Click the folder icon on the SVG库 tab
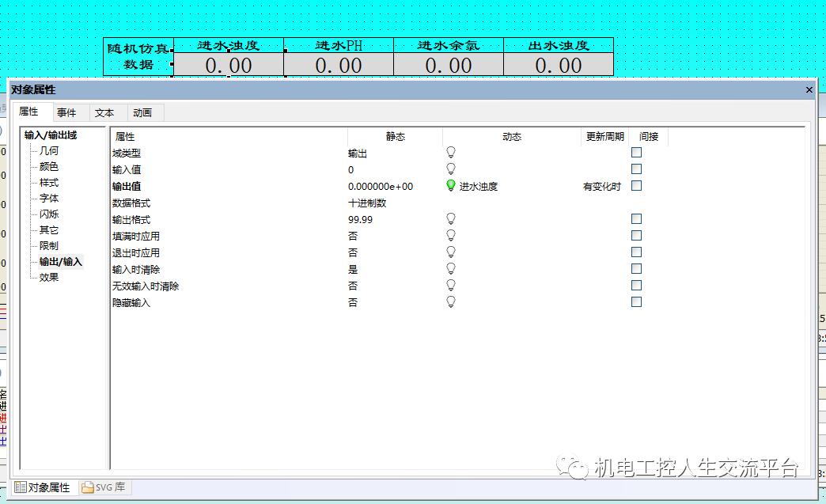Screen dimensions: 826x504 click(85, 487)
